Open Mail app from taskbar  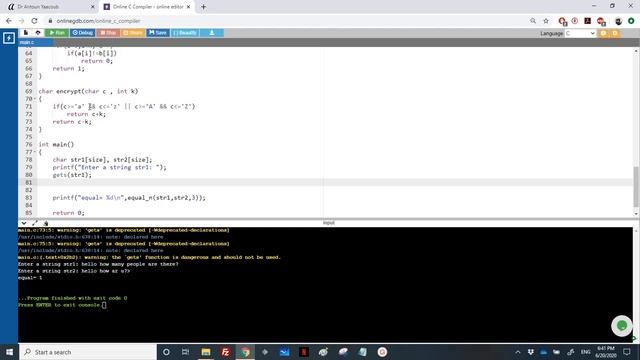pos(284,352)
